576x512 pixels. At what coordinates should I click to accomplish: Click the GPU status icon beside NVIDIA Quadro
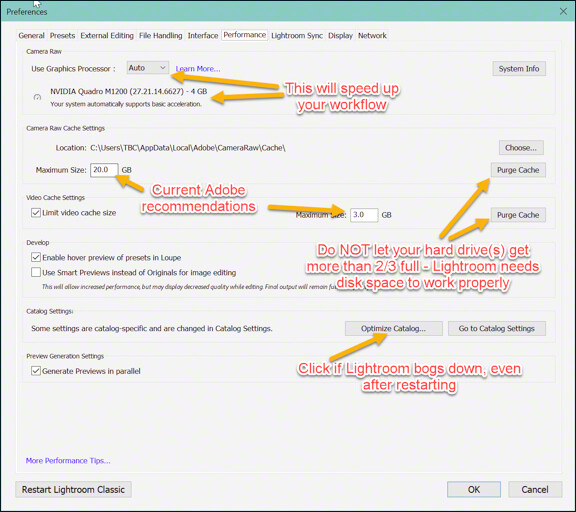[37, 97]
